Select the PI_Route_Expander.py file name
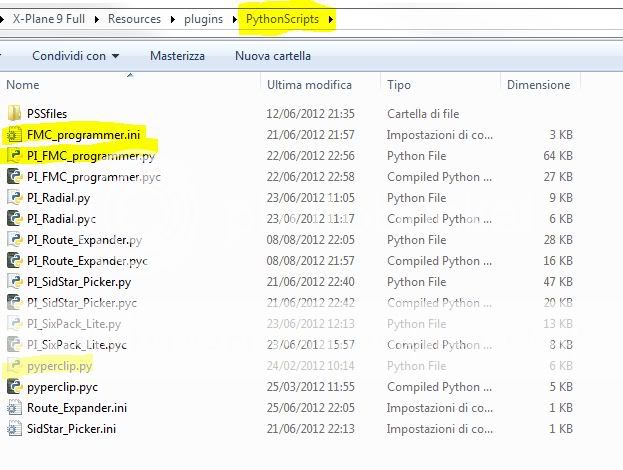The width and height of the screenshot is (623, 470). click(84, 240)
